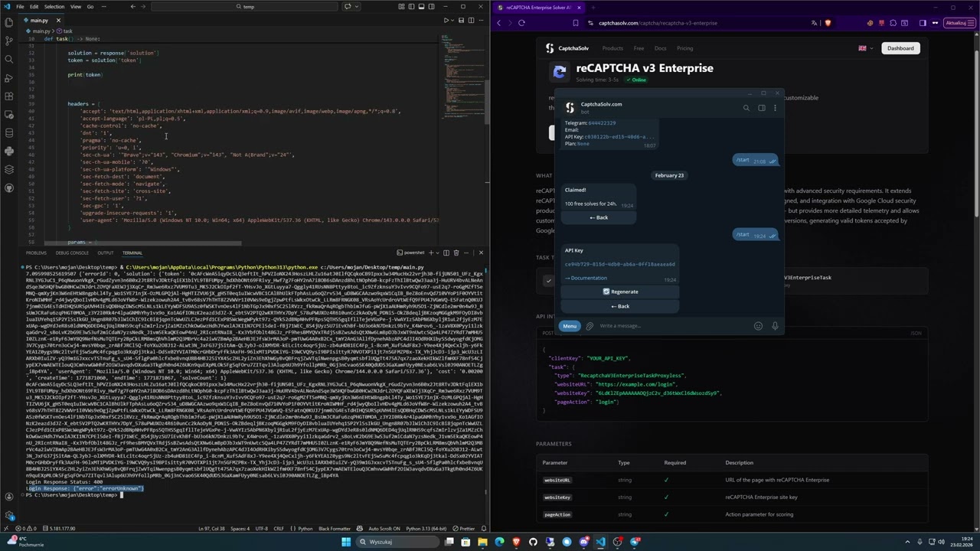Open the Search view in activity bar
The width and height of the screenshot is (980, 551).
(8, 59)
